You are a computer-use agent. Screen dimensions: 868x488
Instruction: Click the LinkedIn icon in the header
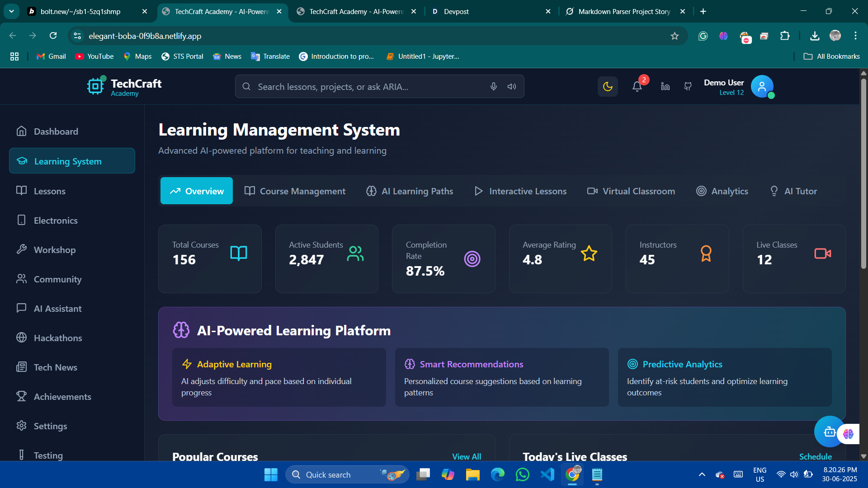click(x=665, y=86)
